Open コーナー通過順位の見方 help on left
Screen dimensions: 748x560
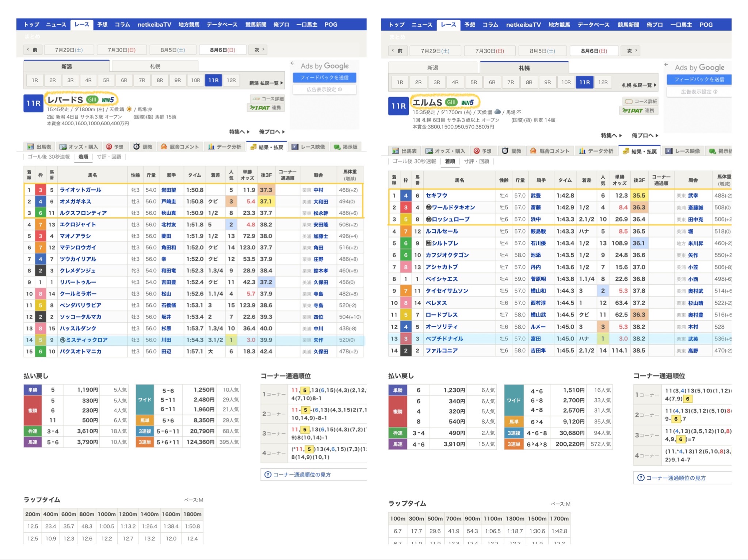click(302, 475)
